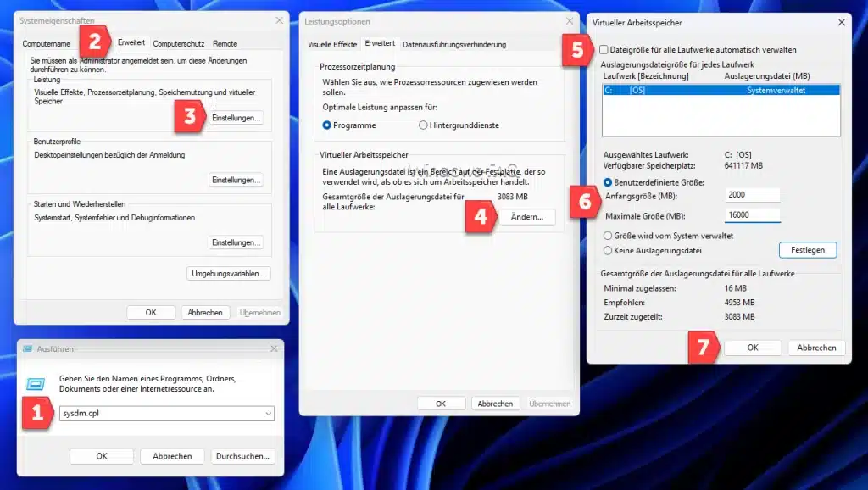Screen dimensions: 868x490
Task: Toggle automatic paging file size checkbox
Action: coord(604,50)
